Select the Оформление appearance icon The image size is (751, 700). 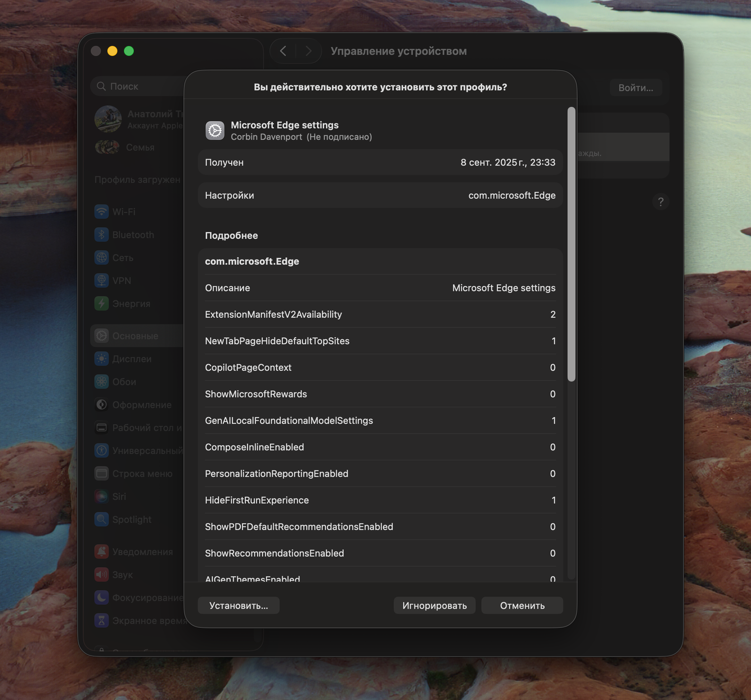(x=102, y=405)
